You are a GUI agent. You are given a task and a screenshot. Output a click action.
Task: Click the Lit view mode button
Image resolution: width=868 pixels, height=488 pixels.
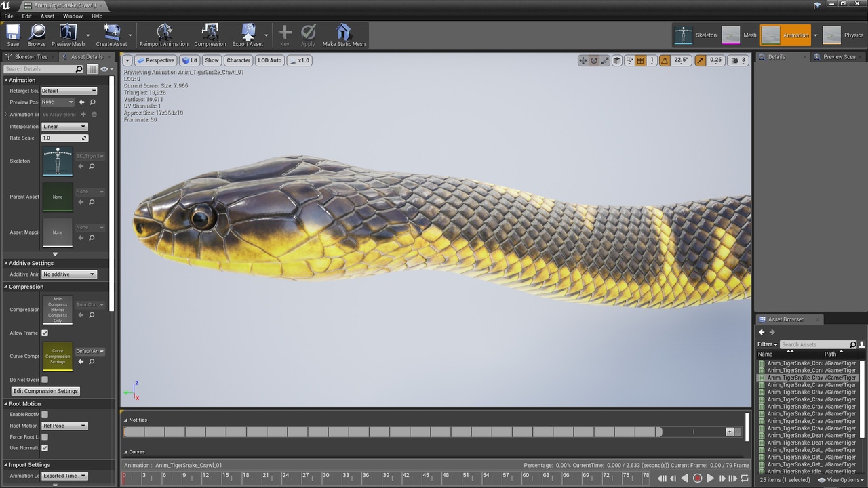(x=190, y=60)
